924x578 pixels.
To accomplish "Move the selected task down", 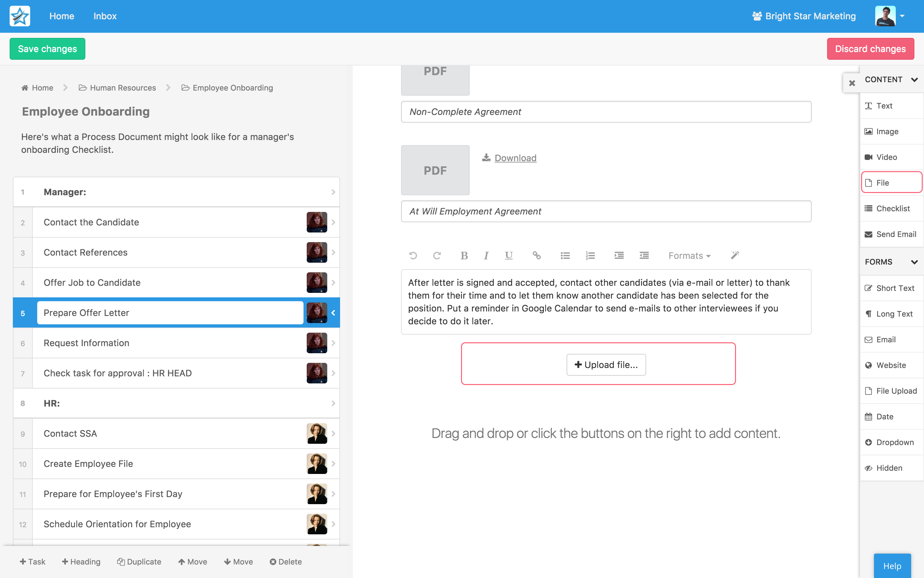I will coord(238,562).
